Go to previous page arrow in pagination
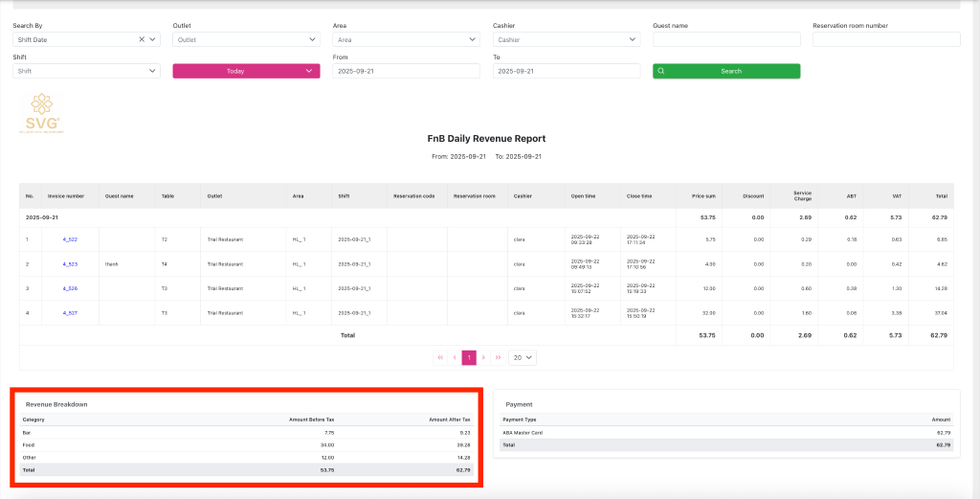 (x=455, y=357)
